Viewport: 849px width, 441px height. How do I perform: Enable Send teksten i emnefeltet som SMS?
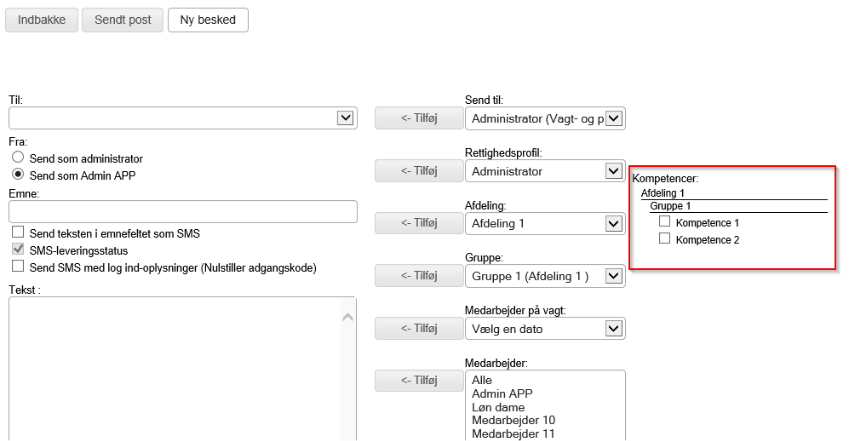click(x=17, y=233)
